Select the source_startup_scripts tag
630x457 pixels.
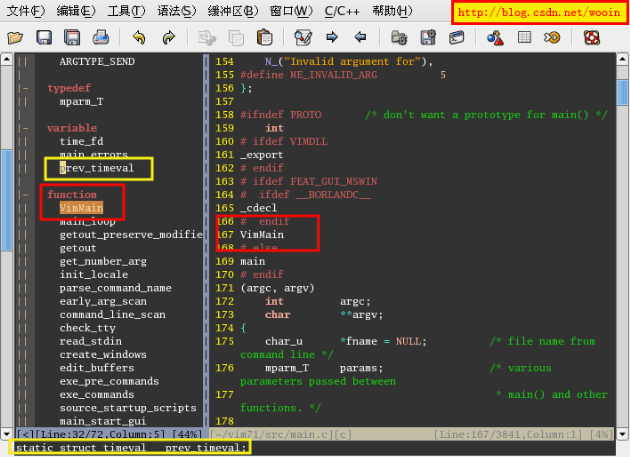tap(128, 408)
